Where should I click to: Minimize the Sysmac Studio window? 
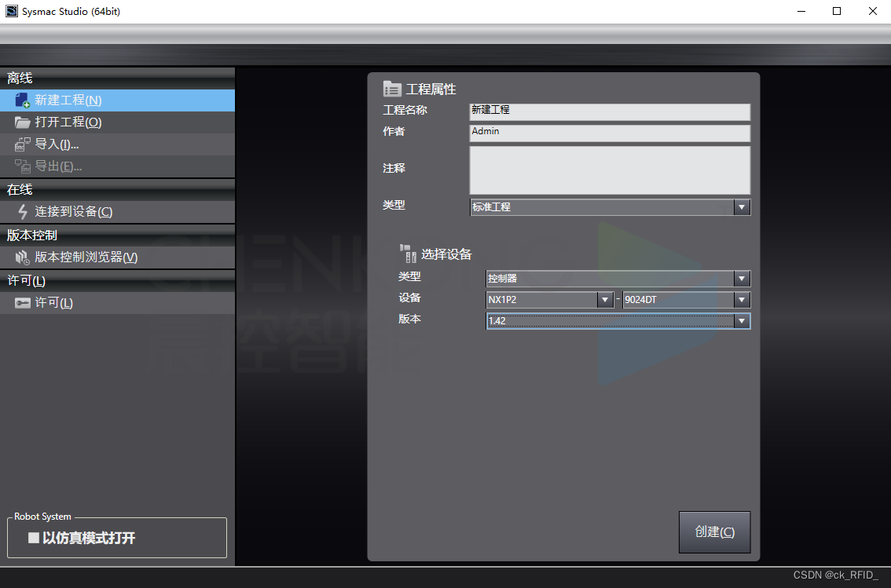coord(801,11)
